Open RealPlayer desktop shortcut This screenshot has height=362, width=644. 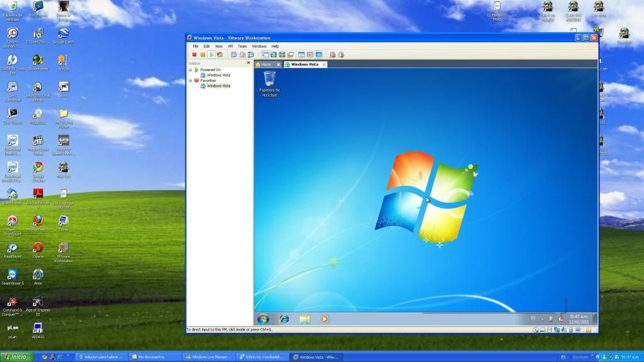click(13, 250)
